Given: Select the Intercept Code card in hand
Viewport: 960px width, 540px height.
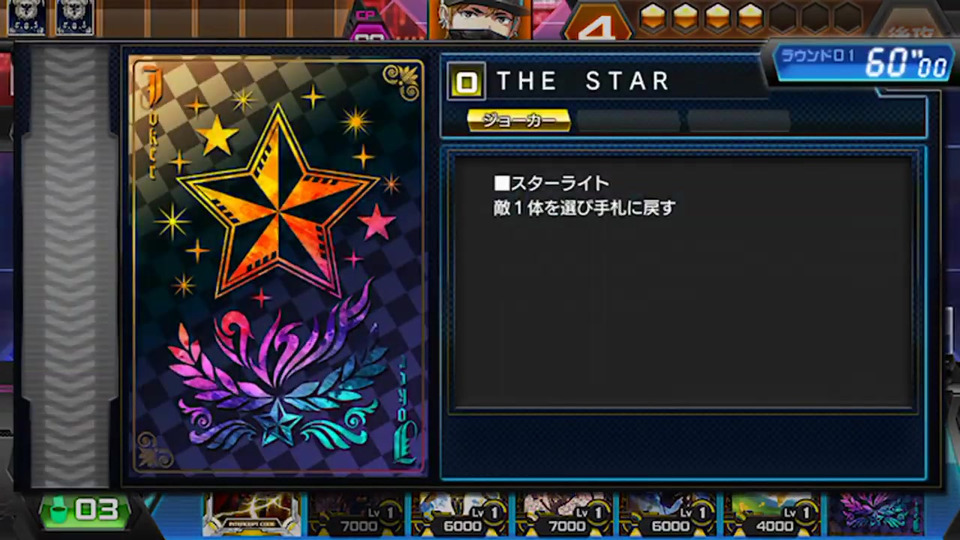Looking at the screenshot, I should (x=252, y=514).
